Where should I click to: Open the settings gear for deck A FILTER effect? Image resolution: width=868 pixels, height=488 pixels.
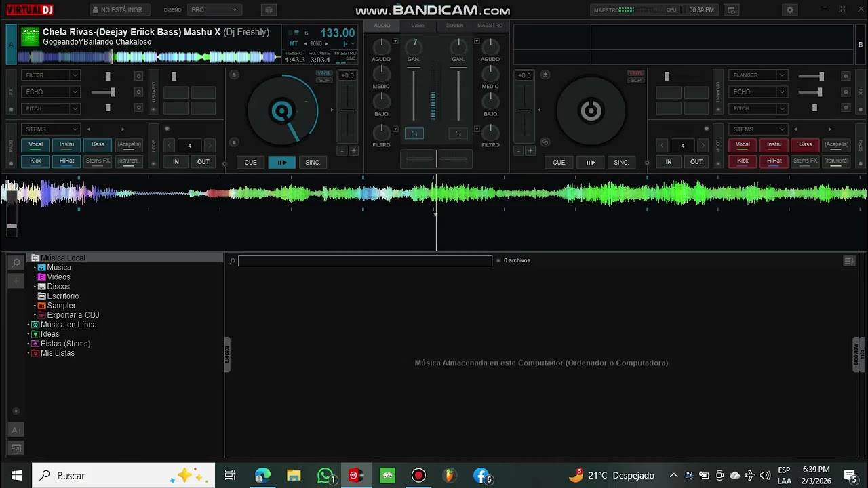tap(139, 76)
